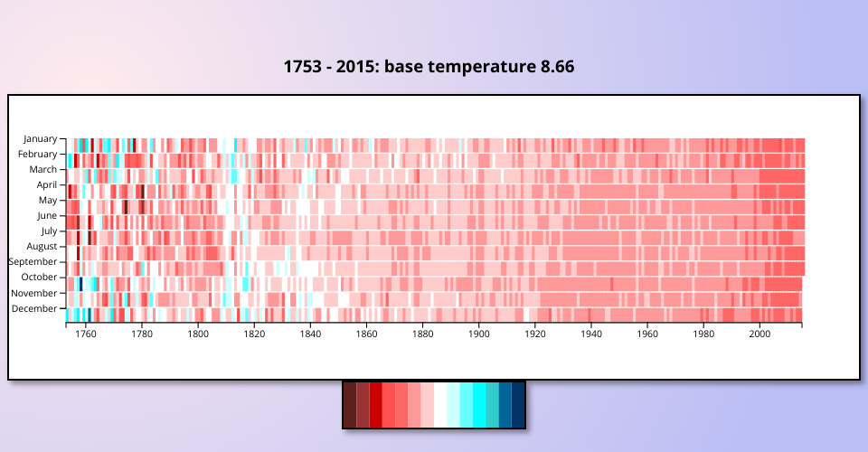Select the 1820 tick on the x-axis
The image size is (868, 452).
[x=254, y=334]
